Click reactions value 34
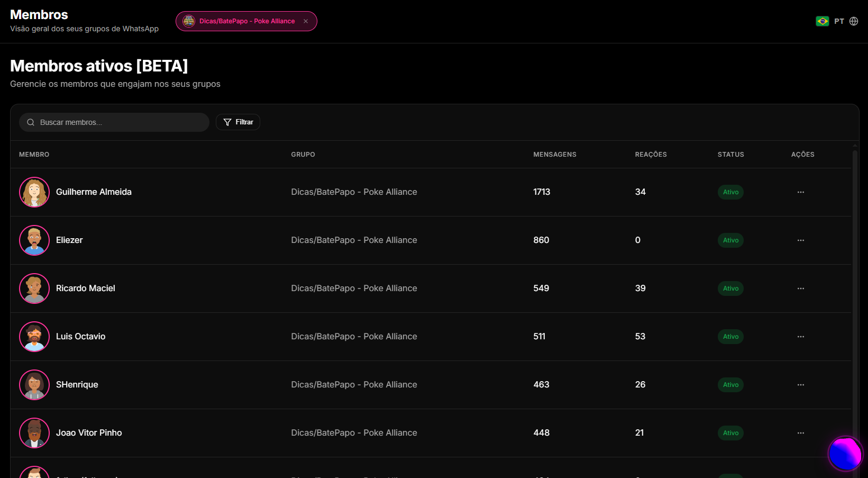Screen dimensions: 868x478 pyautogui.click(x=640, y=192)
